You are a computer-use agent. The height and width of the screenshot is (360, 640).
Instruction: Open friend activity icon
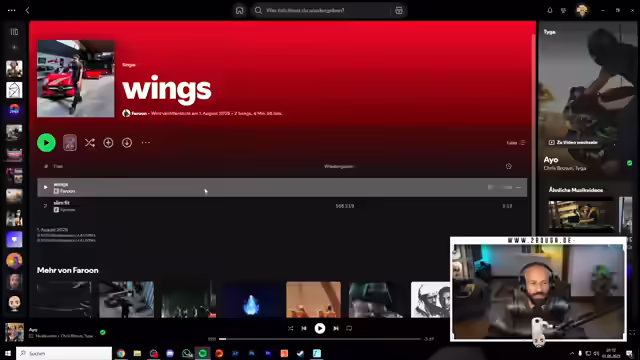click(564, 11)
